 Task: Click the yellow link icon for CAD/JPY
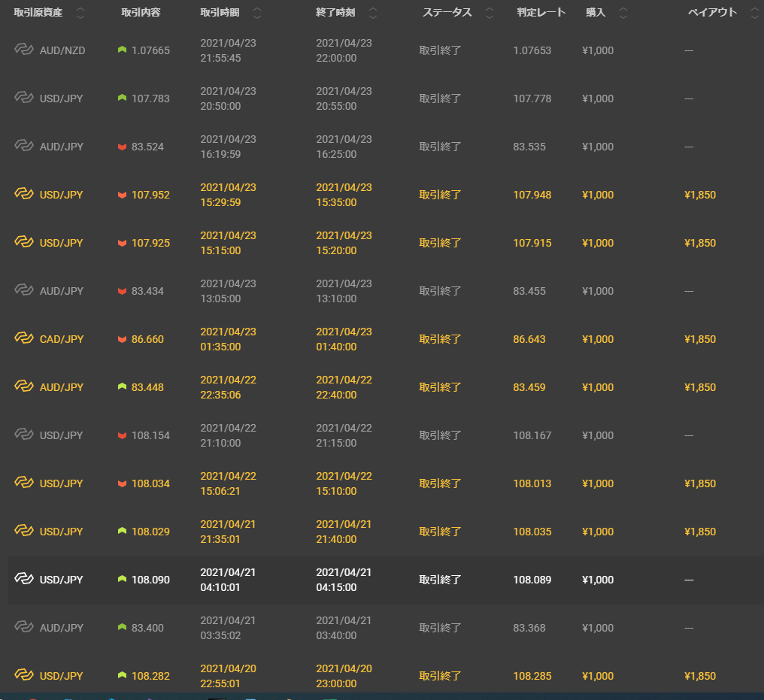[24, 338]
